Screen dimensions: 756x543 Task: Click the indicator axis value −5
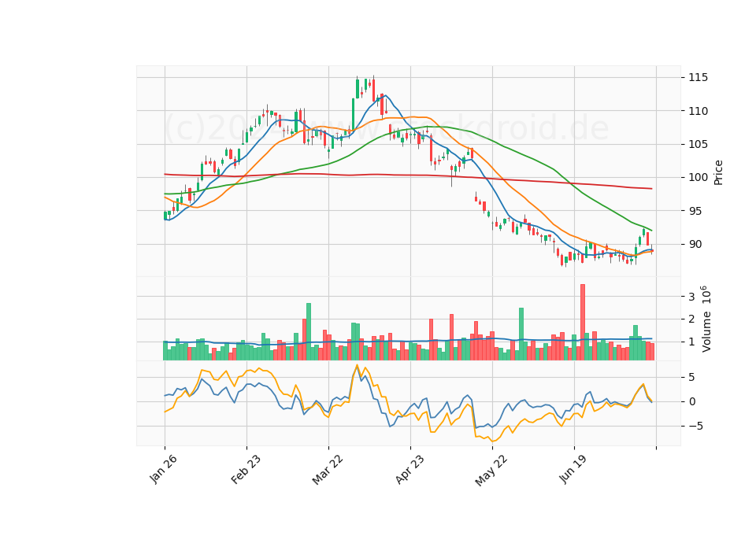[x=695, y=426]
